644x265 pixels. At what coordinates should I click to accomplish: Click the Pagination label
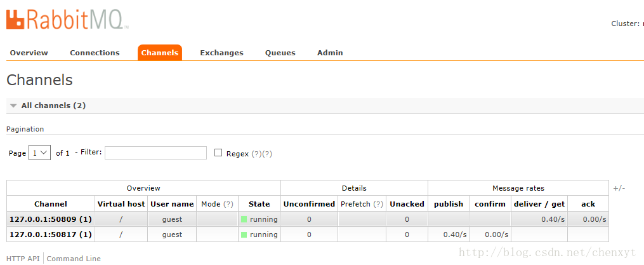point(25,129)
